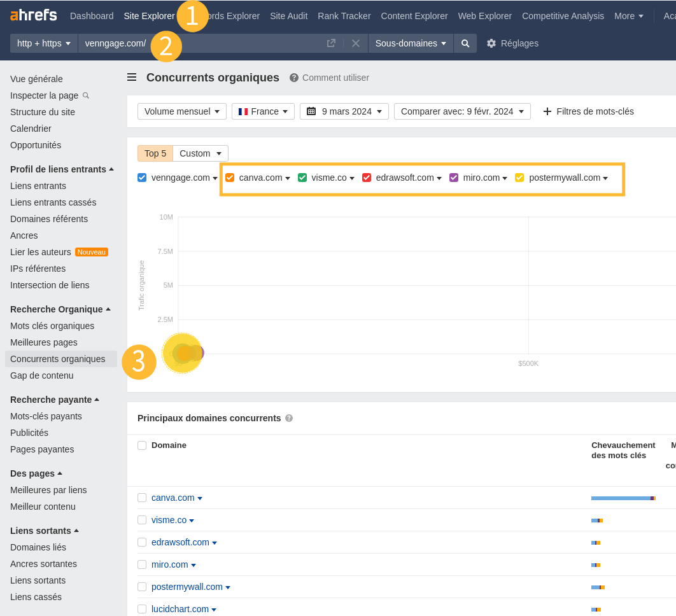676x616 pixels.
Task: Open the lucidchart.com domain link
Action: (179, 609)
